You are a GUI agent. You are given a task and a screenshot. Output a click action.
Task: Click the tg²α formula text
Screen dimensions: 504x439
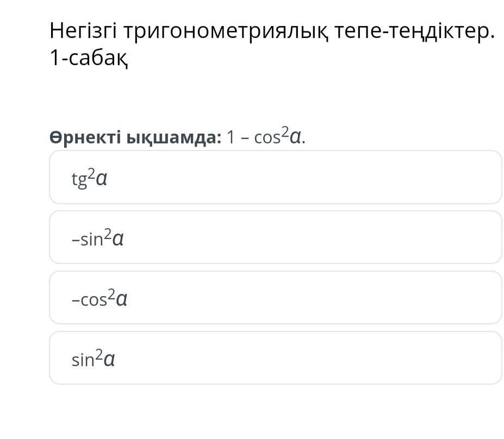90,178
